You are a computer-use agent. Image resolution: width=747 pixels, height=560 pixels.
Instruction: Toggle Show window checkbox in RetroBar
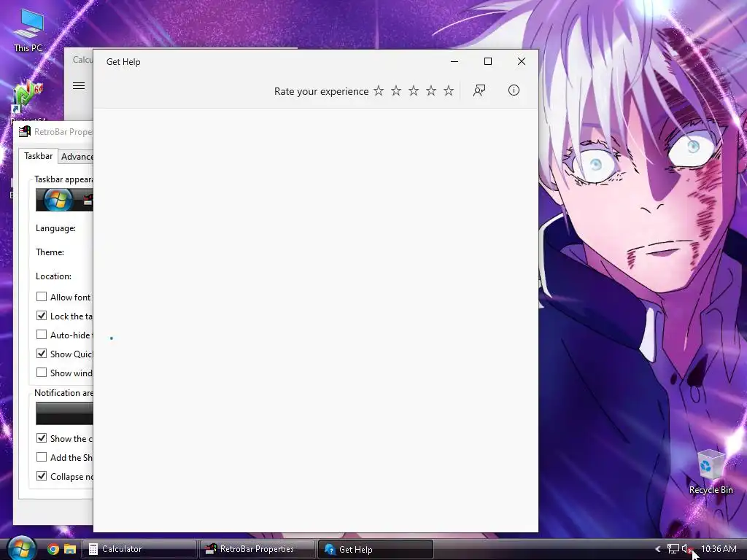(42, 373)
